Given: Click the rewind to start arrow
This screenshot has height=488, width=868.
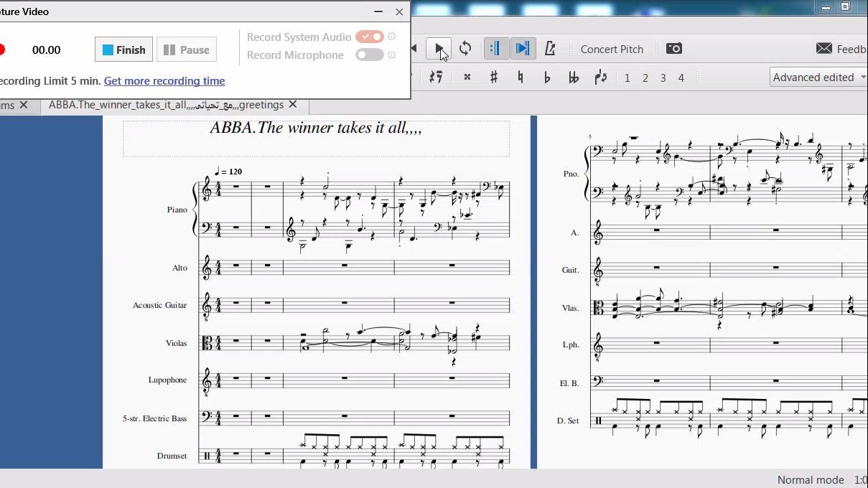Looking at the screenshot, I should click(414, 49).
